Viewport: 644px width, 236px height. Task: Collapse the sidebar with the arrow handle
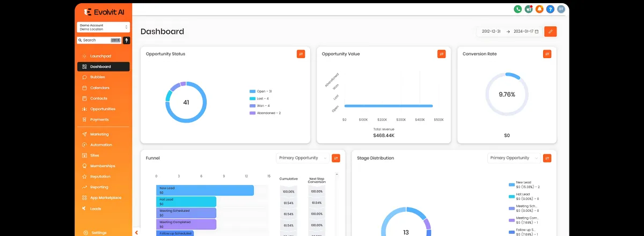click(x=136, y=233)
